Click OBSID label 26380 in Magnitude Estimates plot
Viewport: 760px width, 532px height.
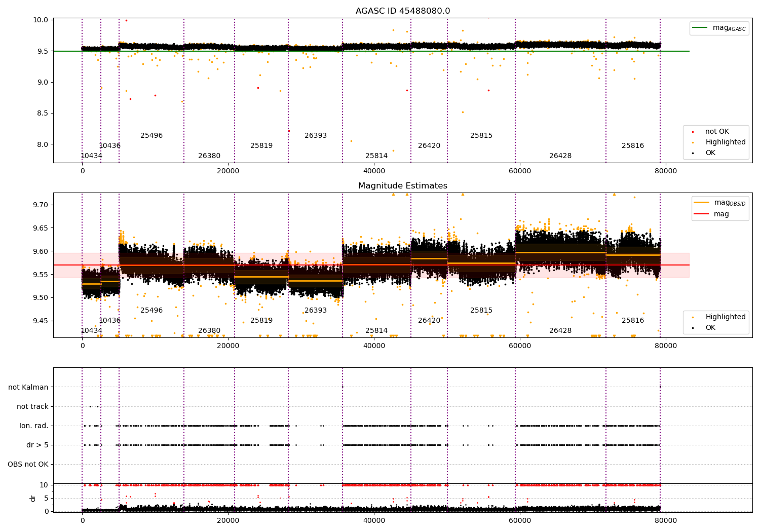pos(209,331)
